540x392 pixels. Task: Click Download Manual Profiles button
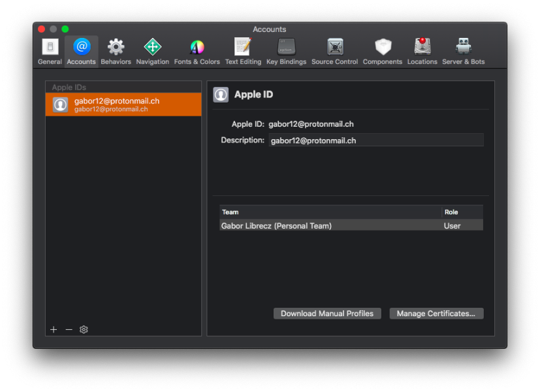(x=327, y=314)
